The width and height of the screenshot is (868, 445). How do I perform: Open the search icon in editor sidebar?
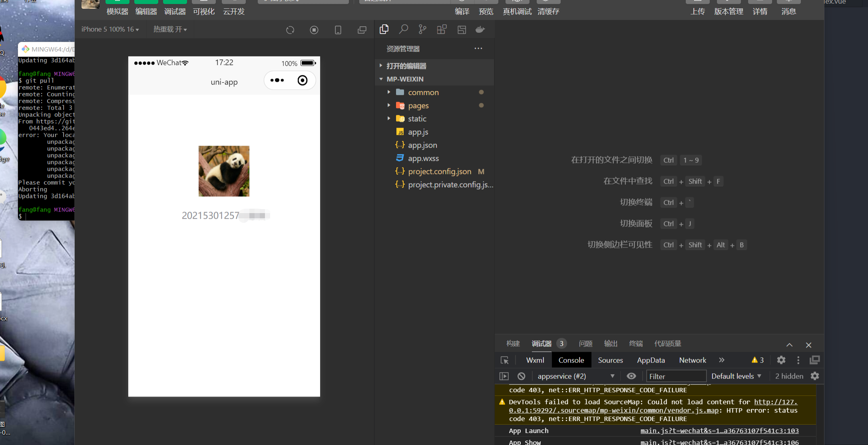(x=404, y=29)
